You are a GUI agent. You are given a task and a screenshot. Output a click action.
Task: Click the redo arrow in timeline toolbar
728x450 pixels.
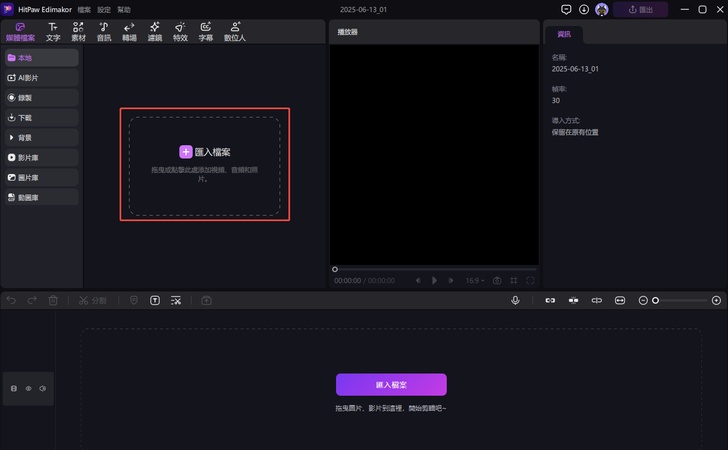coord(32,300)
